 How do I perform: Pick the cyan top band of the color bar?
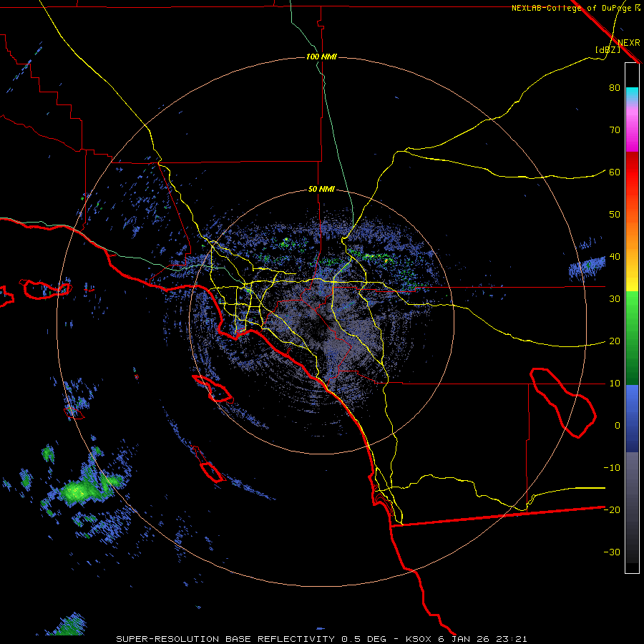pyautogui.click(x=632, y=94)
